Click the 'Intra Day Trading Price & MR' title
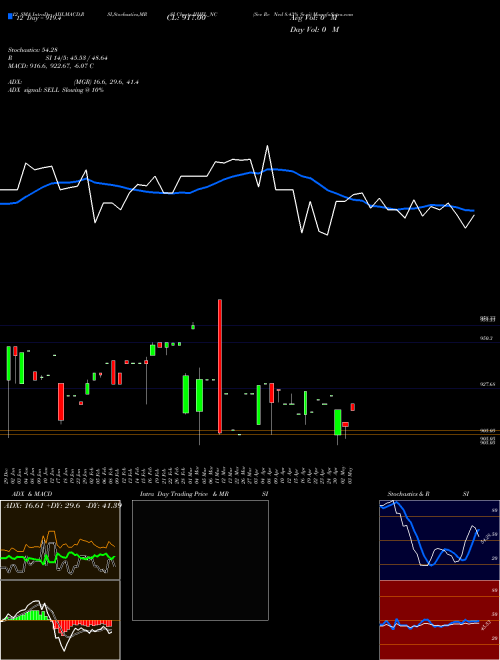This screenshot has height=660, width=500. click(184, 494)
